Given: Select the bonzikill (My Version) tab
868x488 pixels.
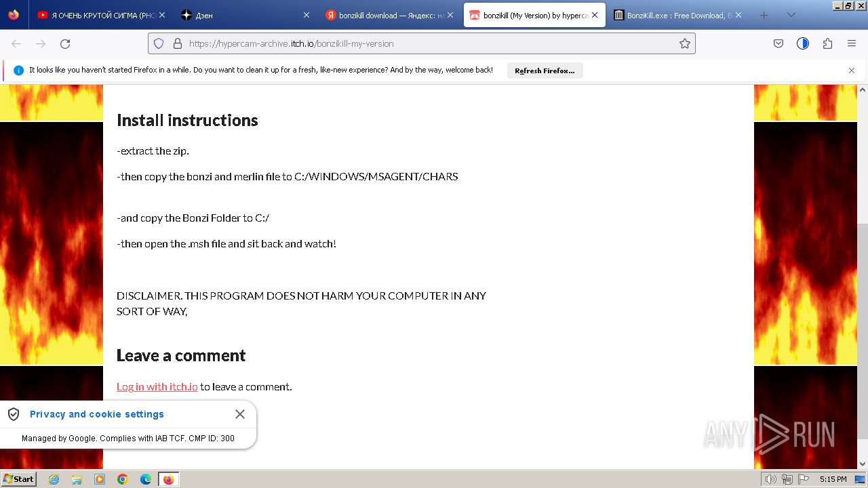Looking at the screenshot, I should pos(534,15).
